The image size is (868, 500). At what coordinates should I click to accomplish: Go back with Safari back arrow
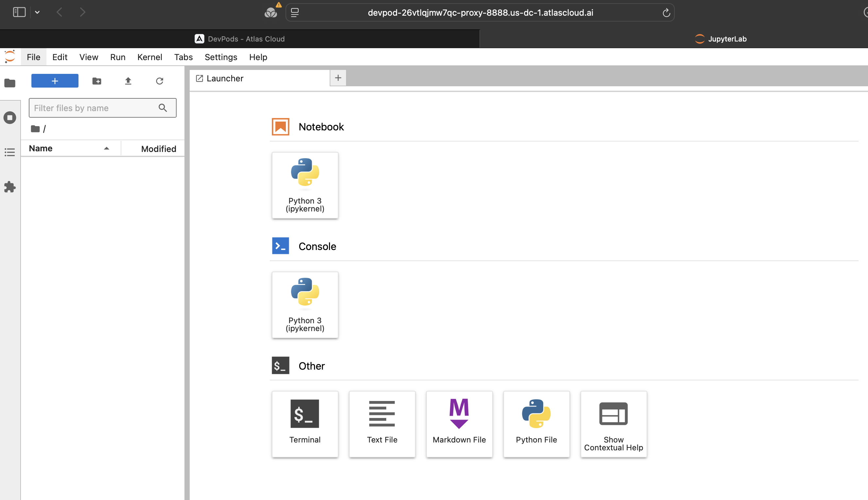(x=60, y=12)
